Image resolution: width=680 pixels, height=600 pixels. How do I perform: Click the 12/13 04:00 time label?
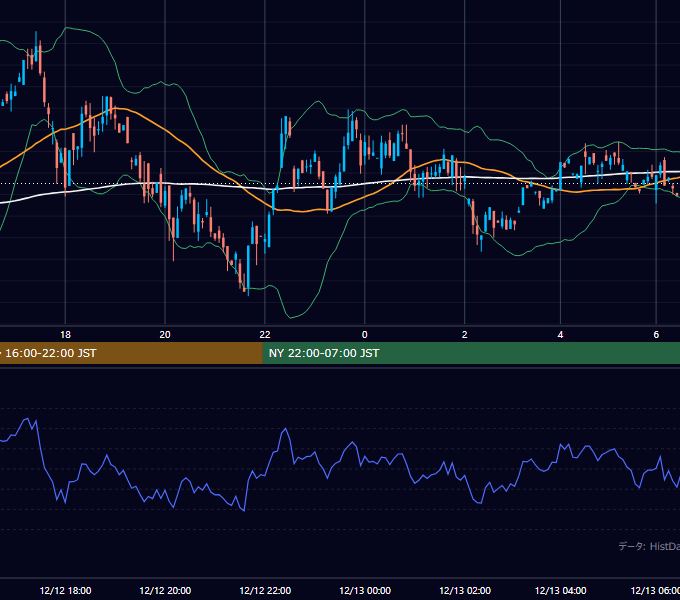click(x=560, y=590)
